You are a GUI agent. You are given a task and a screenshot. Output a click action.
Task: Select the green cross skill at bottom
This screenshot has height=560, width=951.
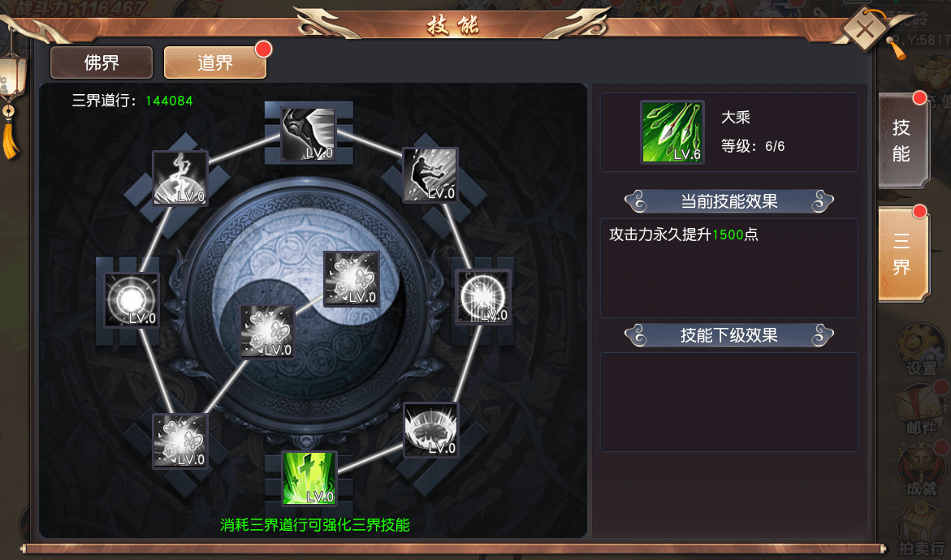coord(309,478)
